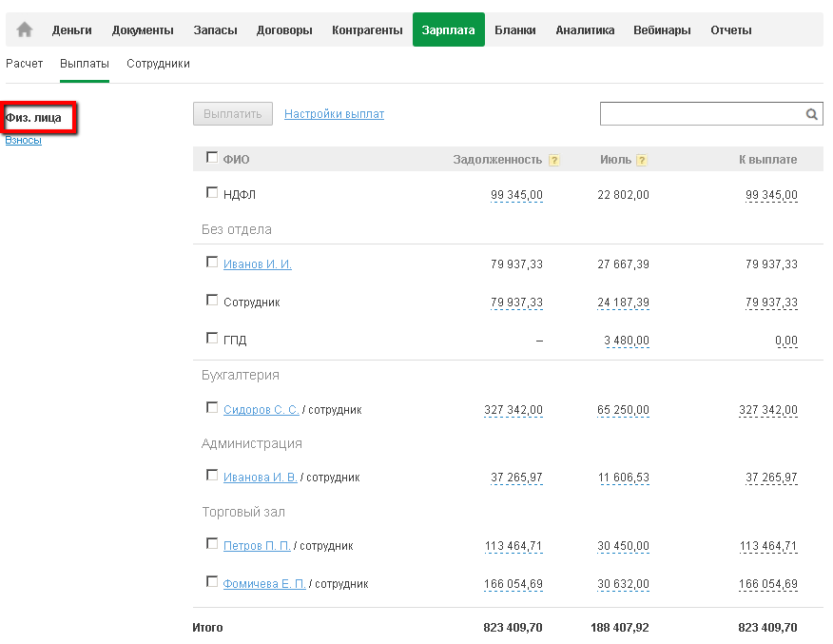Toggle the select-all ФИО checkbox
Viewport: 833px width, 644px height.
point(212,158)
